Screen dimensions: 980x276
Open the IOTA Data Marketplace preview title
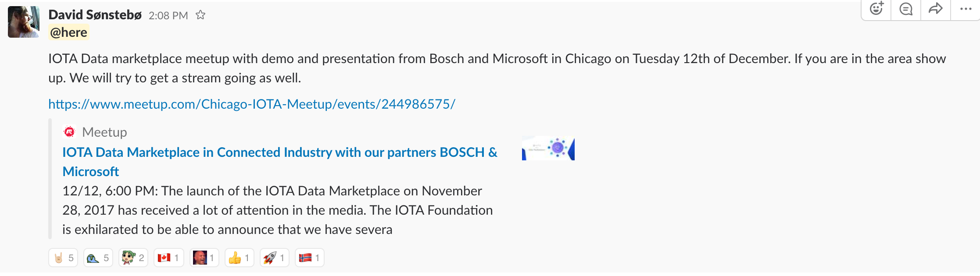tap(279, 152)
